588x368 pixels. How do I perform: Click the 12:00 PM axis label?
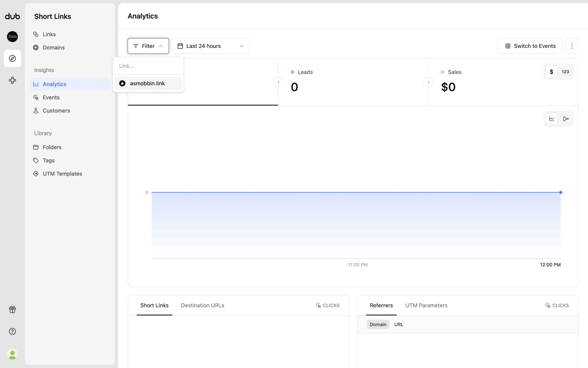(550, 265)
